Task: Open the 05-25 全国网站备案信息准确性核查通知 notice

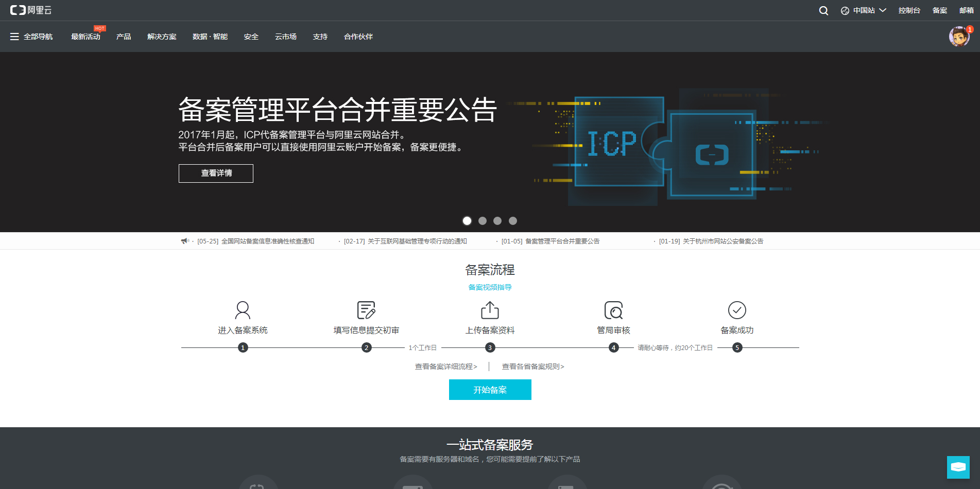Action: (256, 241)
